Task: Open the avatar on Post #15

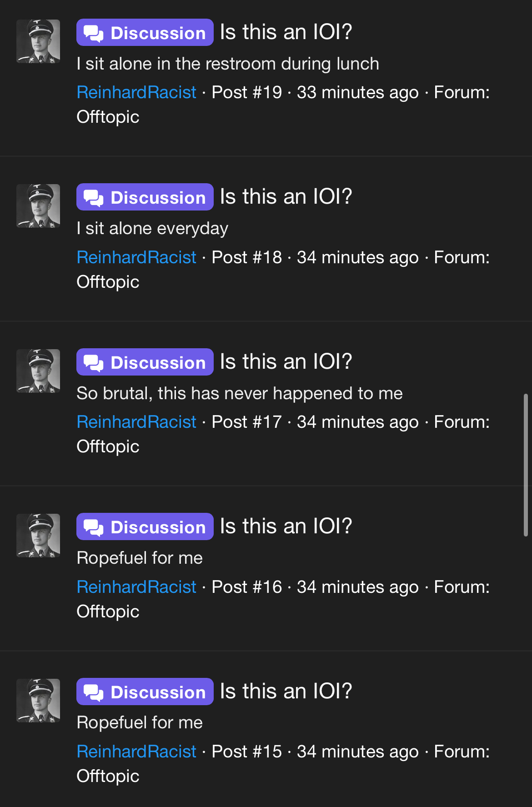Action: click(38, 701)
